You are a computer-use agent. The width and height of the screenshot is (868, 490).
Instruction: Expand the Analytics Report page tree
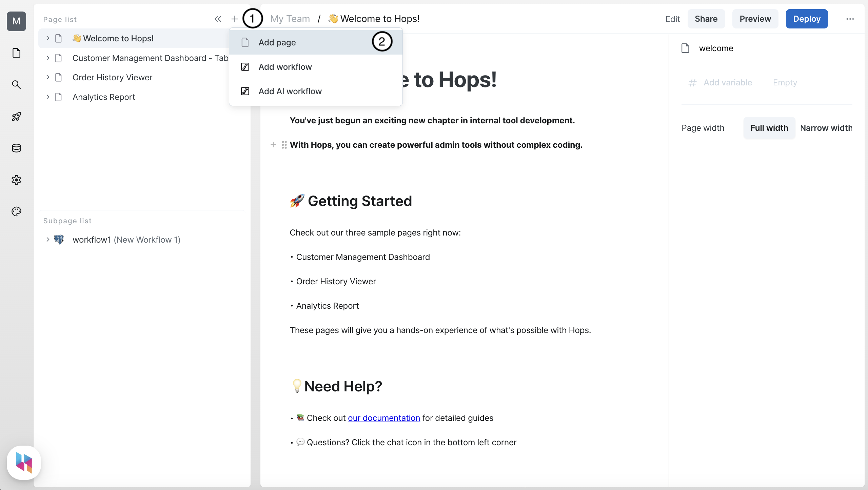[x=48, y=97]
